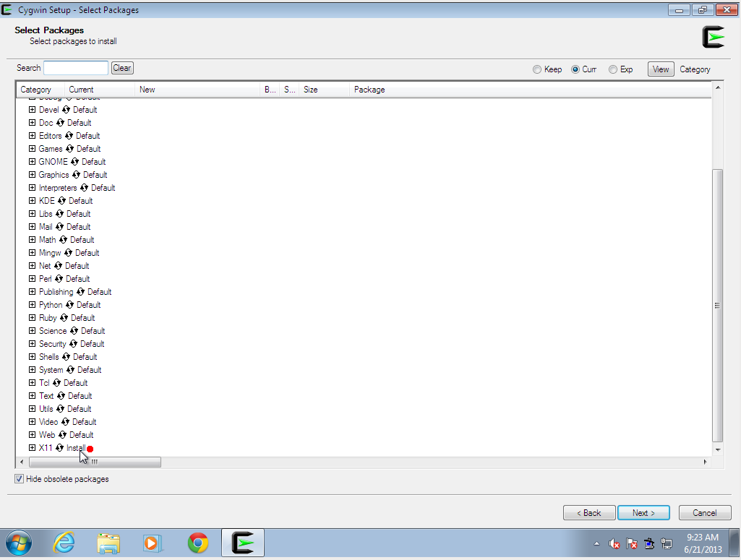Viewport: 741px width, 560px height.
Task: Click the scroll up arrow of package list
Action: pos(717,88)
